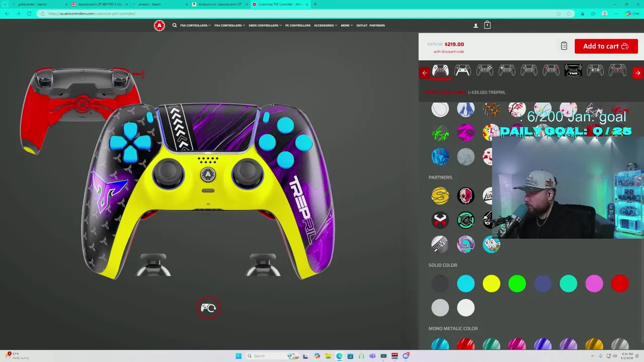Switch to the beyerdynamic DT 990 PRO tab
This screenshot has width=644, height=362.
[100, 4]
